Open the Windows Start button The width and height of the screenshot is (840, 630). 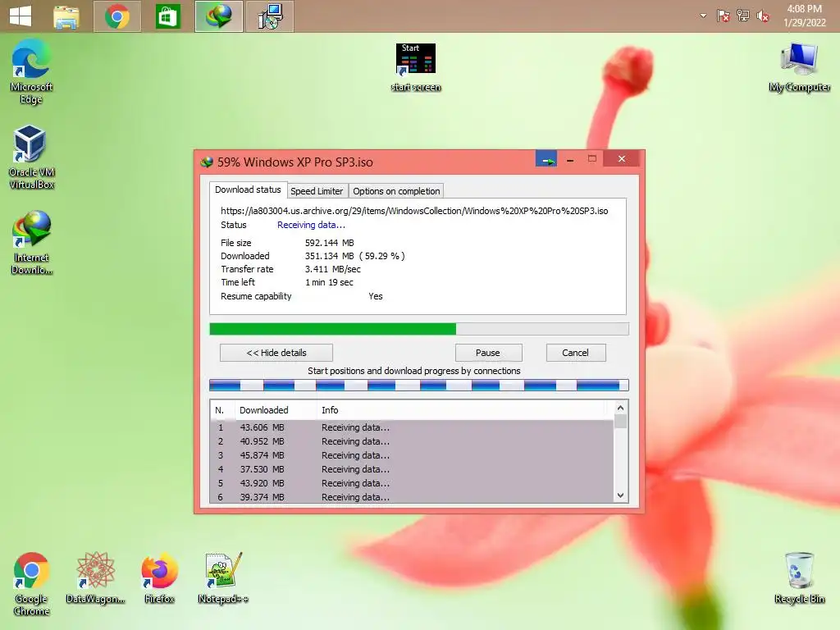pyautogui.click(x=21, y=16)
